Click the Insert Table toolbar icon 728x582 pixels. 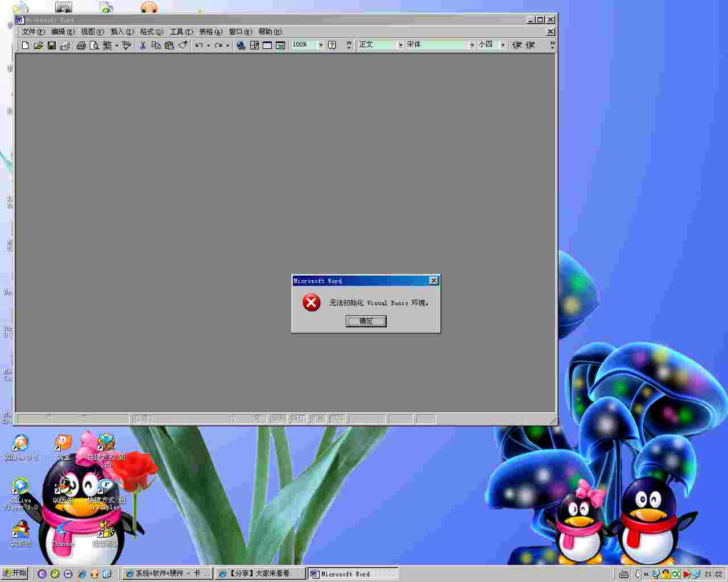[267, 45]
